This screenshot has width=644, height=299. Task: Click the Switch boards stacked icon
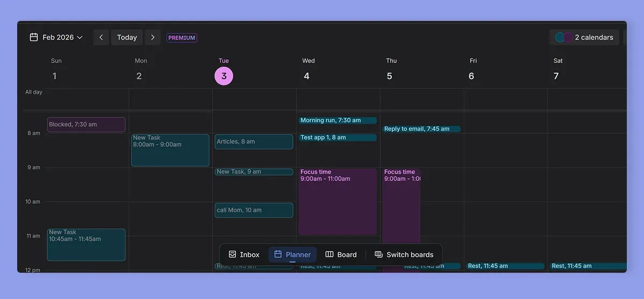coord(378,255)
